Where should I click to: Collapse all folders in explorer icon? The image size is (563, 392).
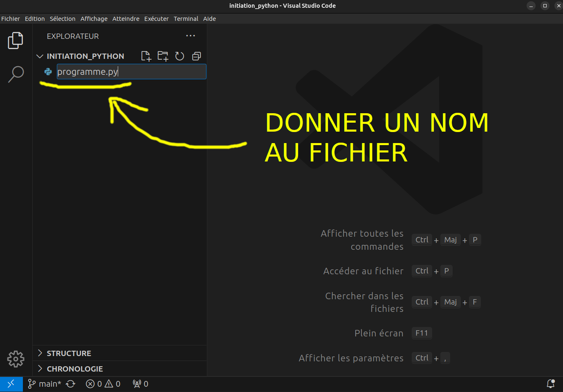tap(197, 56)
